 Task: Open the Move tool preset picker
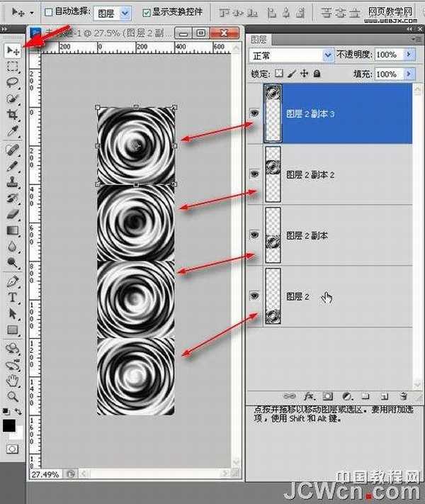(x=32, y=13)
